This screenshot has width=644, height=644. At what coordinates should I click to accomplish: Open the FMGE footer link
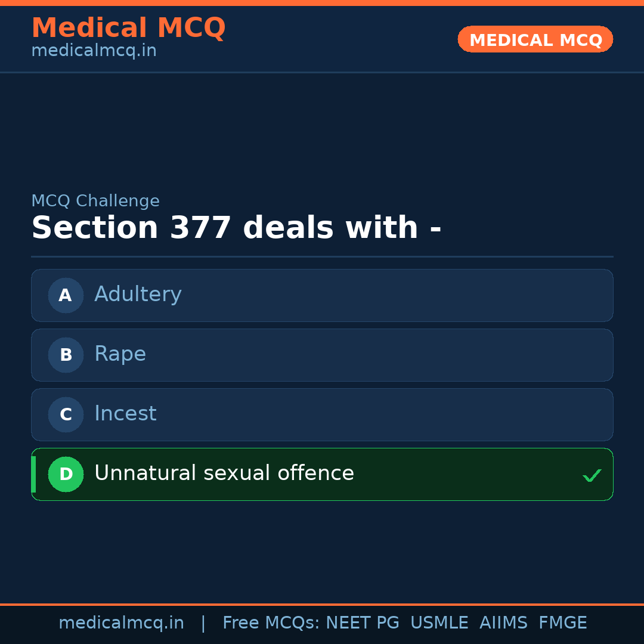[562, 623]
